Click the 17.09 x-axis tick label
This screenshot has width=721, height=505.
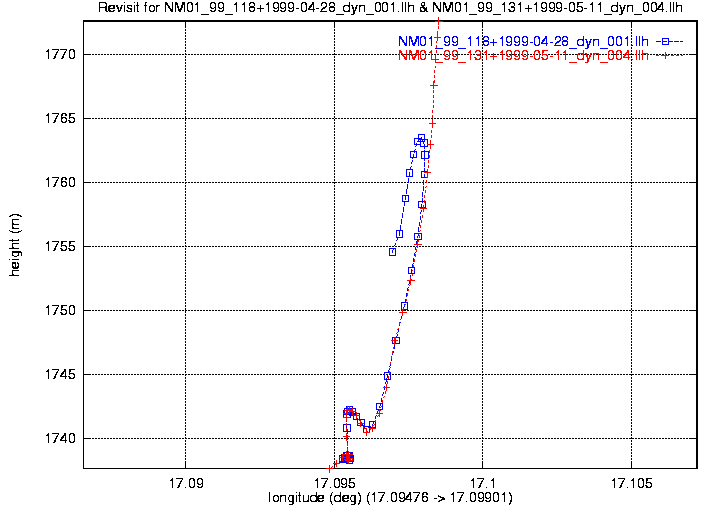point(187,482)
